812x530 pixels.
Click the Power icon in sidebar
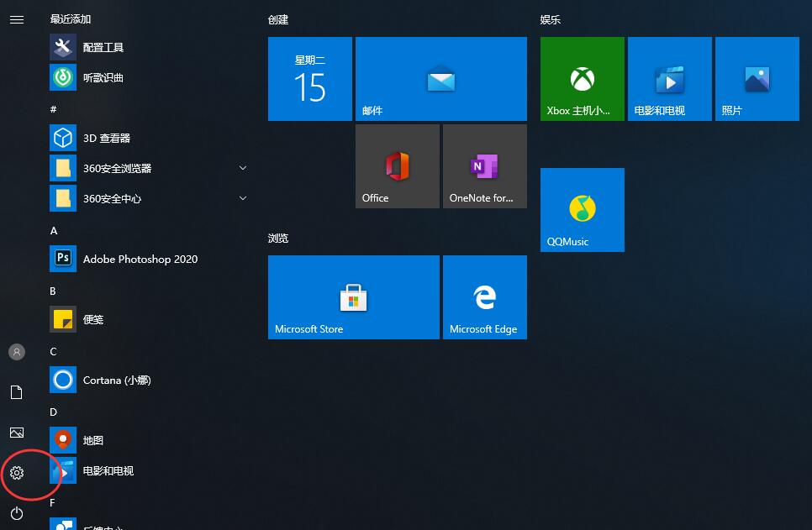click(16, 513)
